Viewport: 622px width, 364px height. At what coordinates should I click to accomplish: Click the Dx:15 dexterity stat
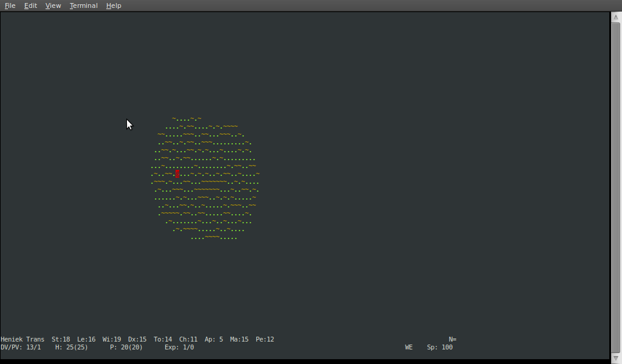tap(137, 339)
